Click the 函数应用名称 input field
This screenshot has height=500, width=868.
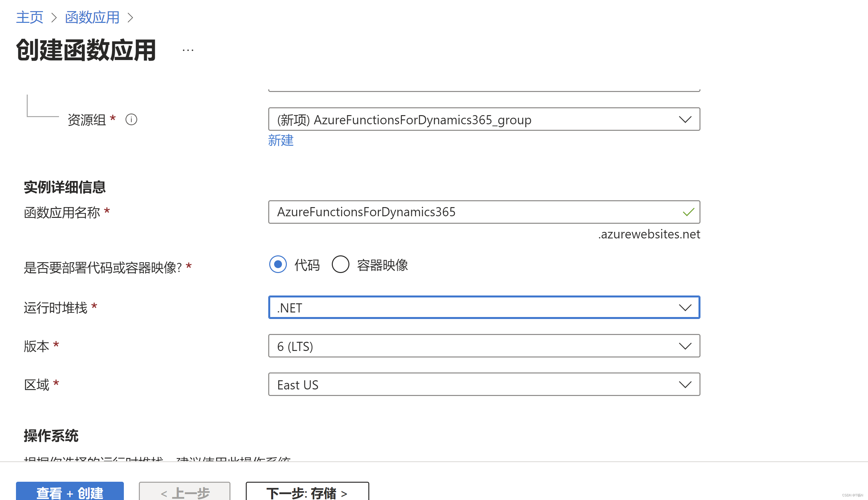pyautogui.click(x=484, y=212)
